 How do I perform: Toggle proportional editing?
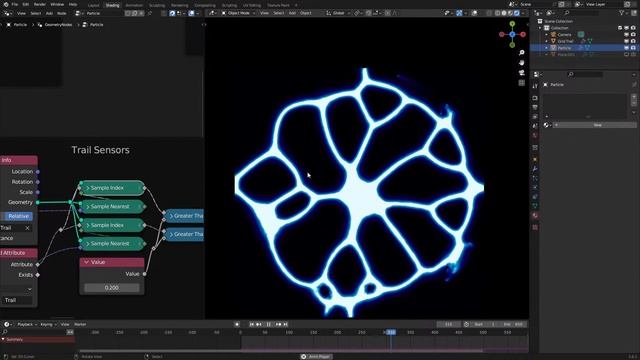point(388,13)
